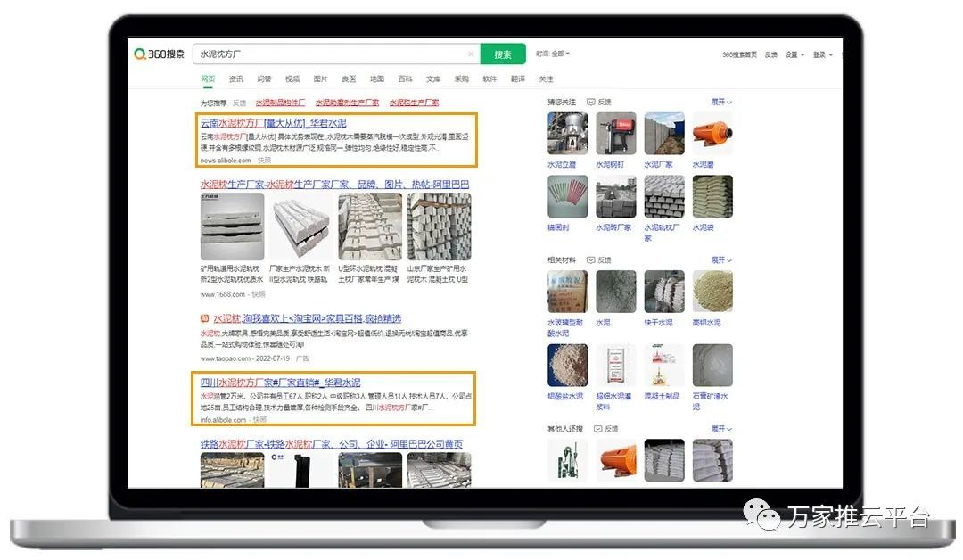Image resolution: width=963 pixels, height=560 pixels.
Task: Click into the search input field
Action: [x=330, y=54]
